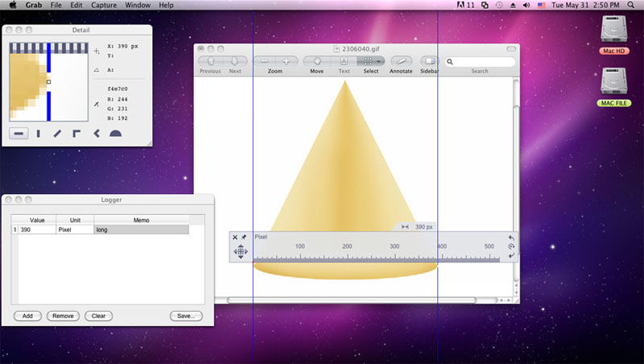Open the Edit menu

point(76,5)
